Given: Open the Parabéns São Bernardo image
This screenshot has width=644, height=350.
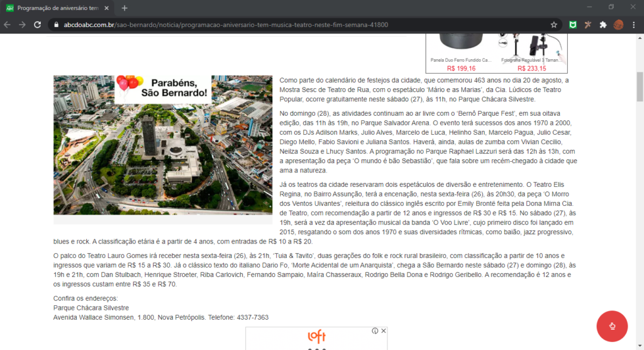Looking at the screenshot, I should tap(163, 145).
